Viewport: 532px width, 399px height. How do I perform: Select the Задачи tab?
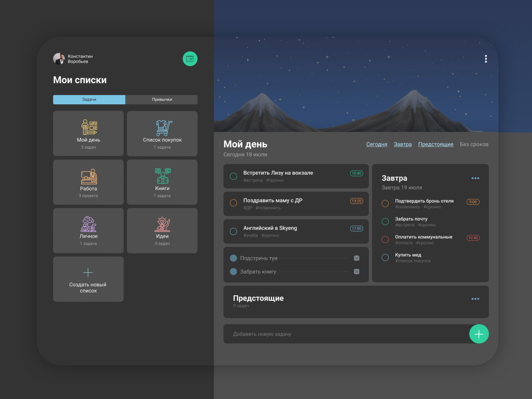coord(89,99)
